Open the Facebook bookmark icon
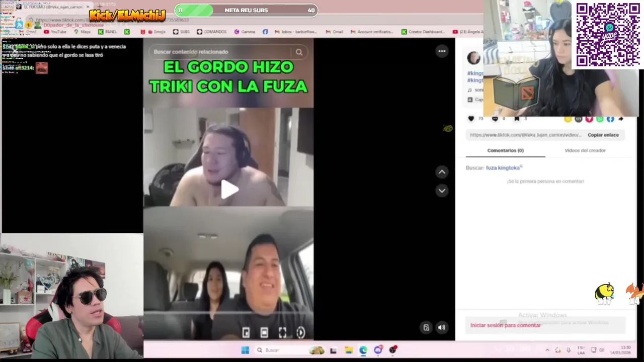The image size is (644, 362). (265, 32)
